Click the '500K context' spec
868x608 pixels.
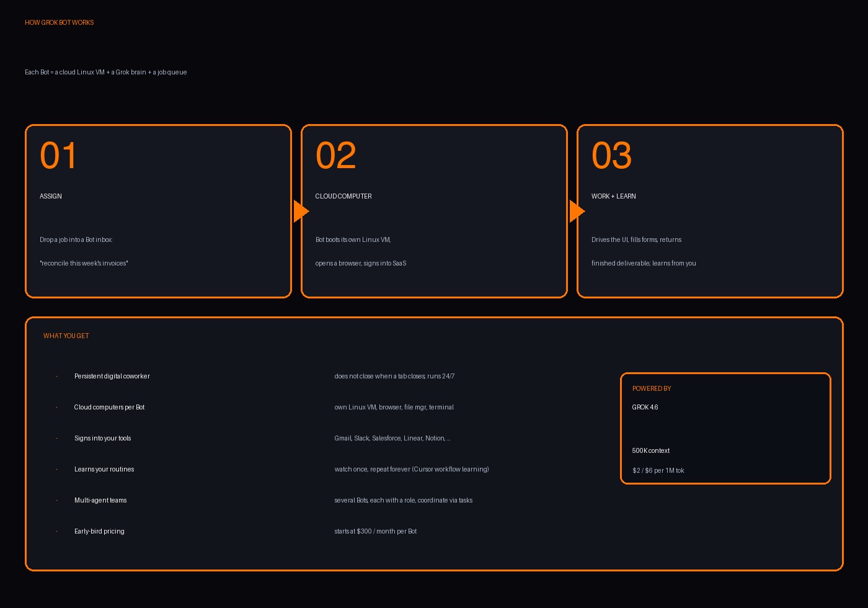coord(651,450)
